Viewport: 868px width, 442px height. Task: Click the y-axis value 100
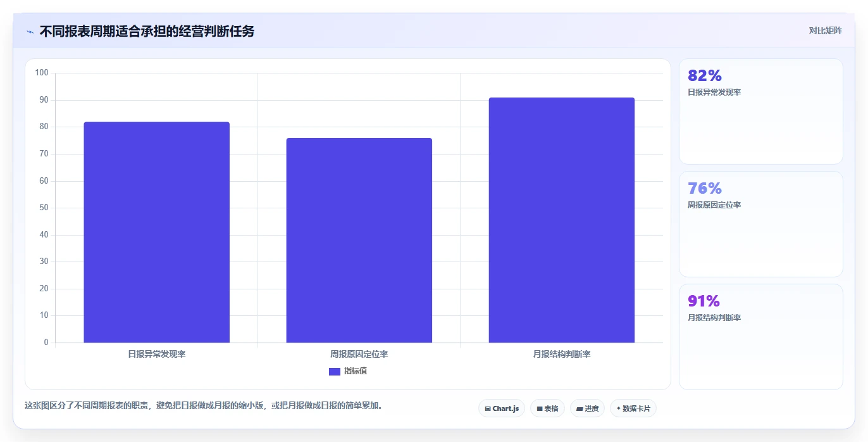click(x=42, y=73)
